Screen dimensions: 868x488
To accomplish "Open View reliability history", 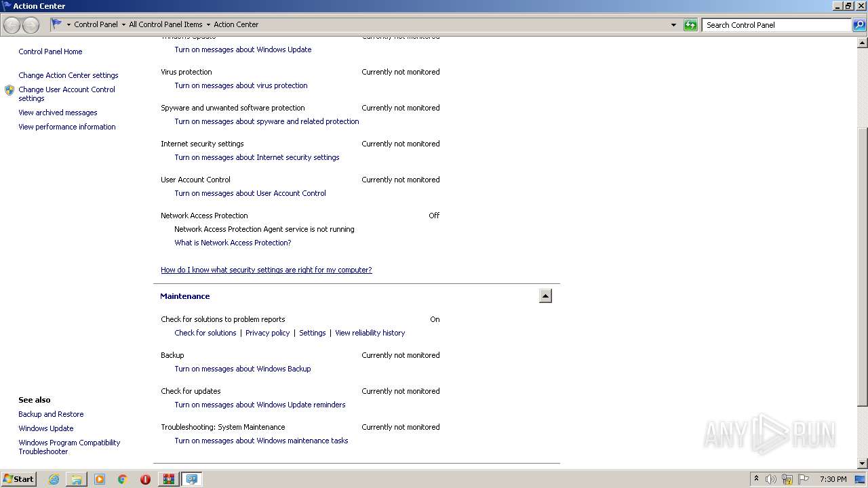I will click(370, 333).
